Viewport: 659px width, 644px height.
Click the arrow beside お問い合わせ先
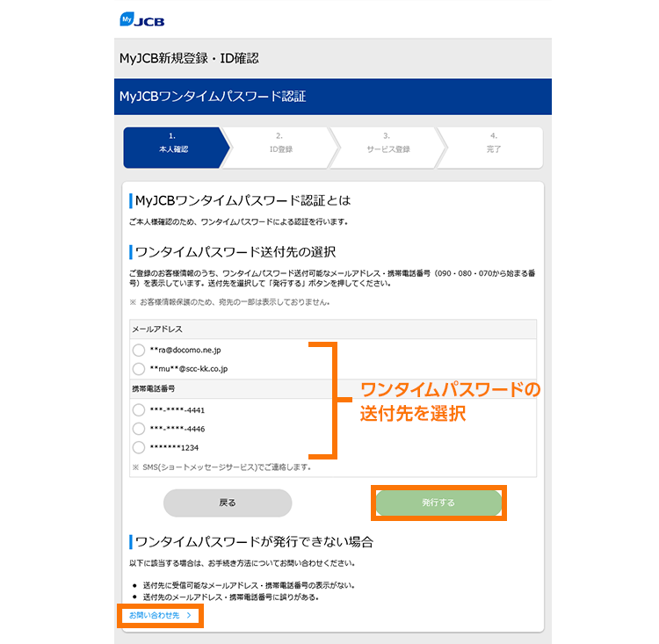(189, 616)
